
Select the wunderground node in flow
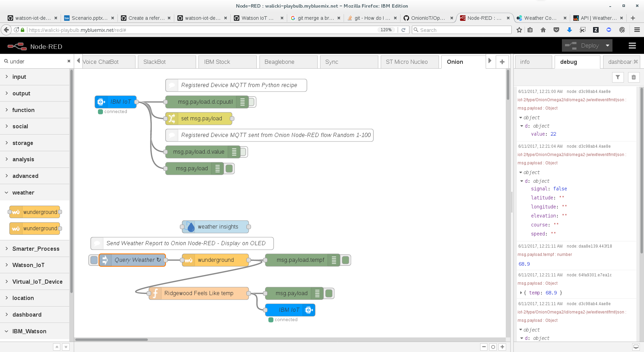pos(215,260)
